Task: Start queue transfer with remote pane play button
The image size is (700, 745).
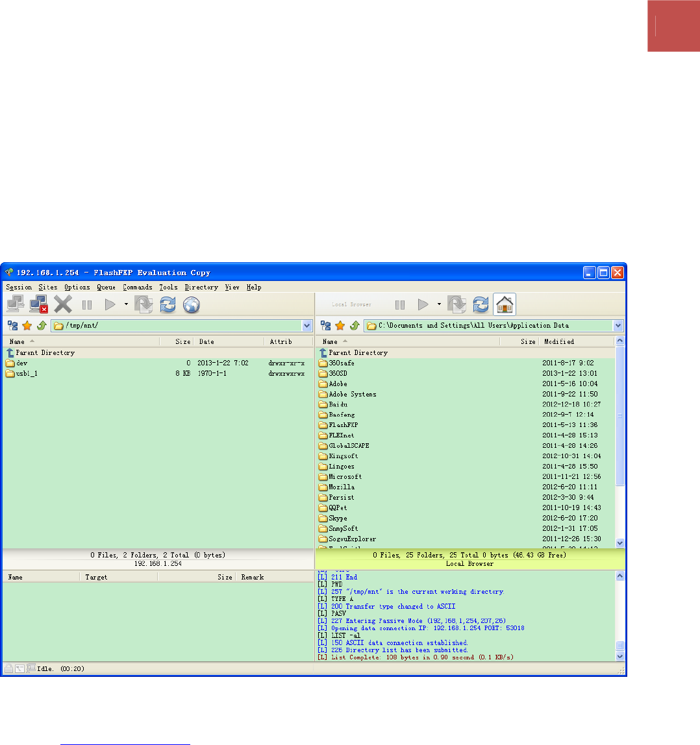Action: 110,304
